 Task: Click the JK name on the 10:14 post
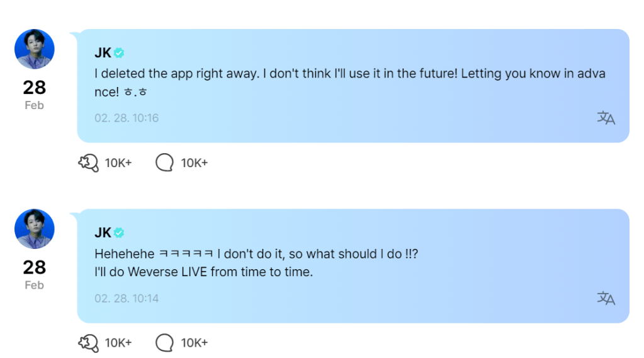[103, 233]
